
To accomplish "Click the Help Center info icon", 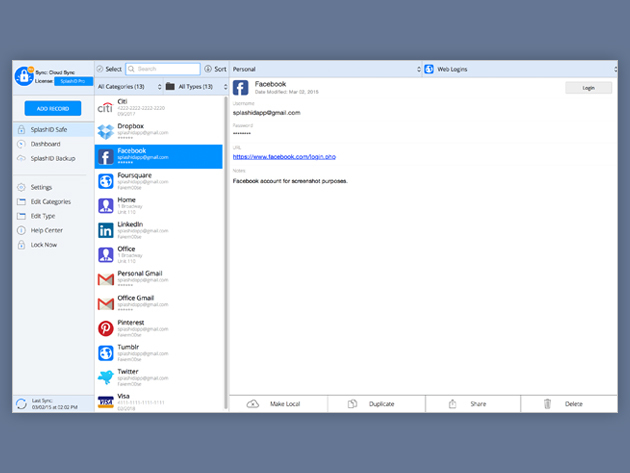I will pyautogui.click(x=21, y=230).
